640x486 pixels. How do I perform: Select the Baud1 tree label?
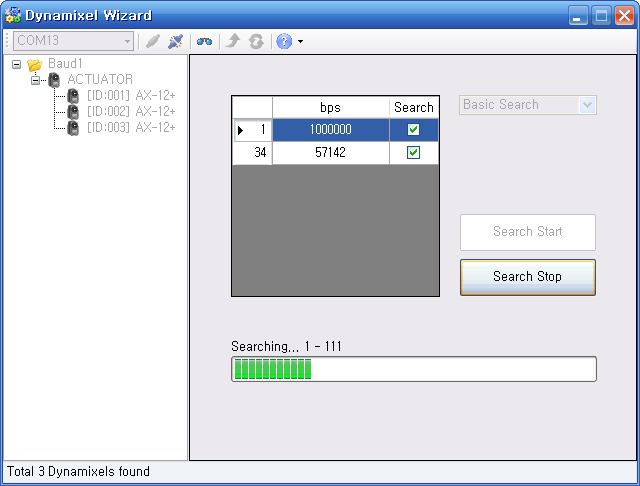65,63
